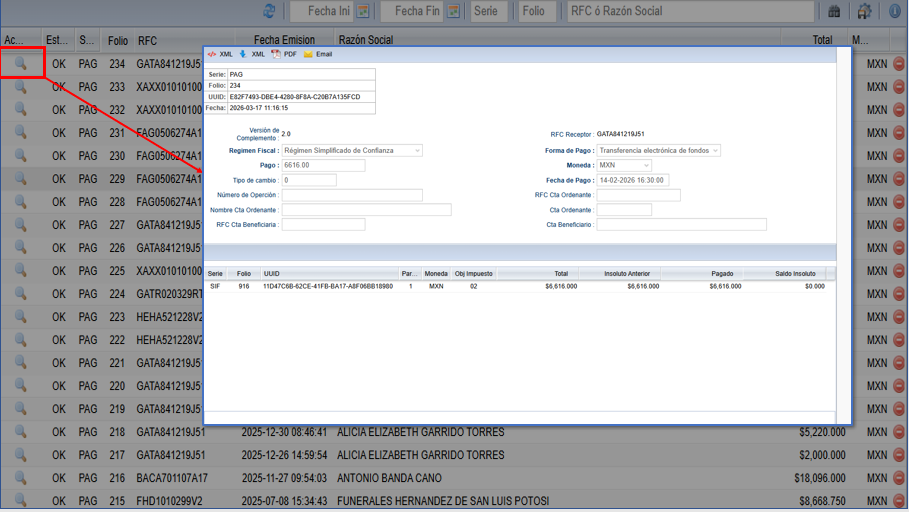The width and height of the screenshot is (909, 512).
Task: Click the binoculars search icon
Action: [x=834, y=11]
